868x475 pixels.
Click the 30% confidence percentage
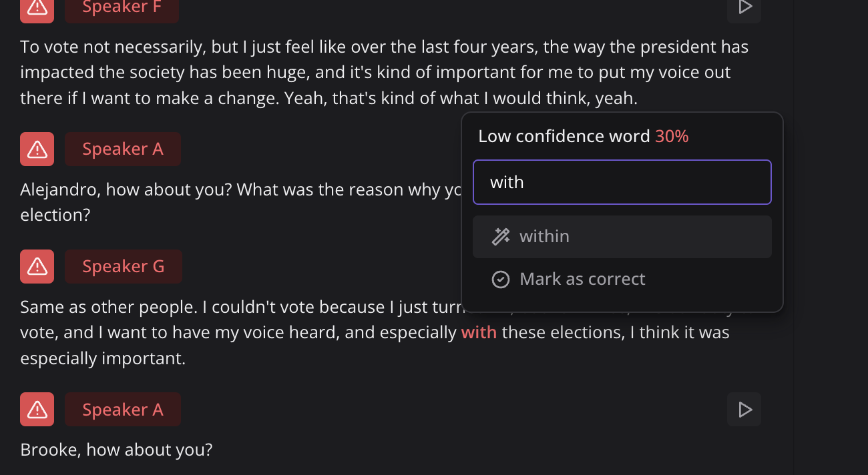coord(672,136)
